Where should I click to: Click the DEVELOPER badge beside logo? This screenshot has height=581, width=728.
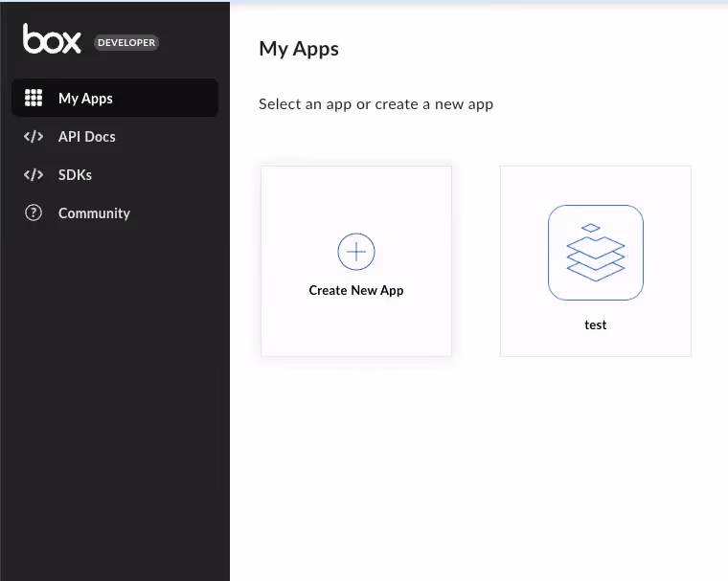pos(126,43)
